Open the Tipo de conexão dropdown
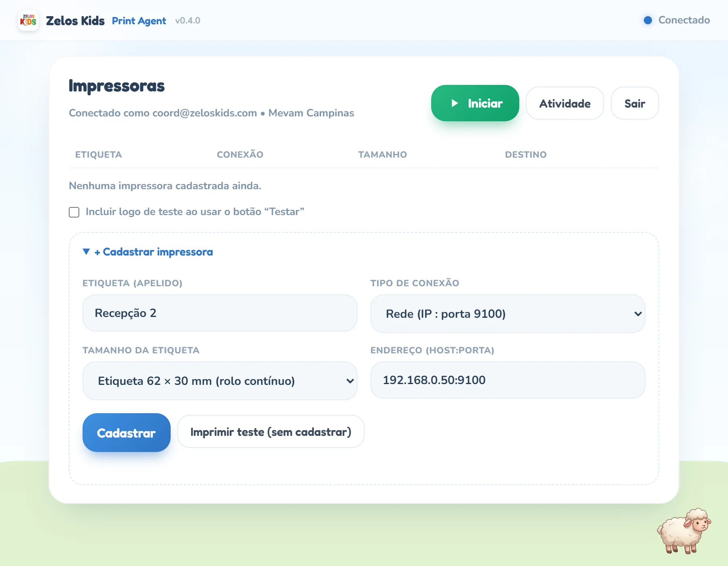This screenshot has height=566, width=728. click(508, 314)
